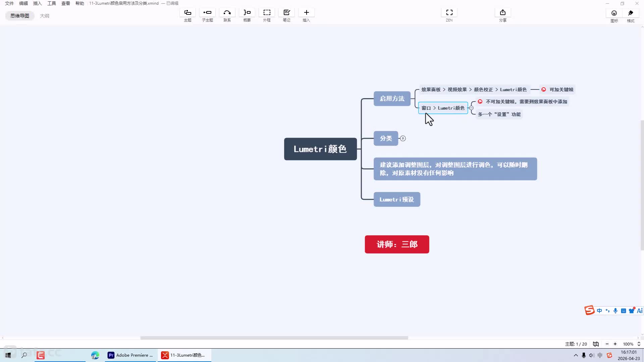
Task: Open the Sogou soft keyboard icon
Action: [624, 311]
